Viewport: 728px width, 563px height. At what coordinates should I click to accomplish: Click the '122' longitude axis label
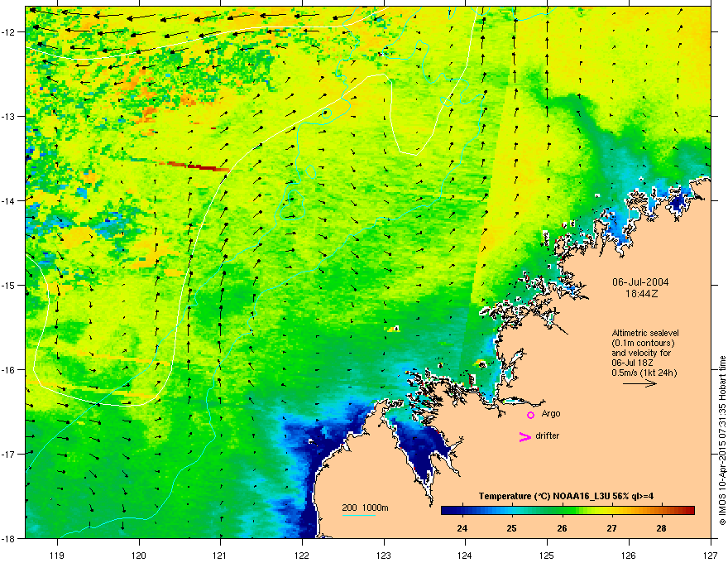(x=302, y=555)
